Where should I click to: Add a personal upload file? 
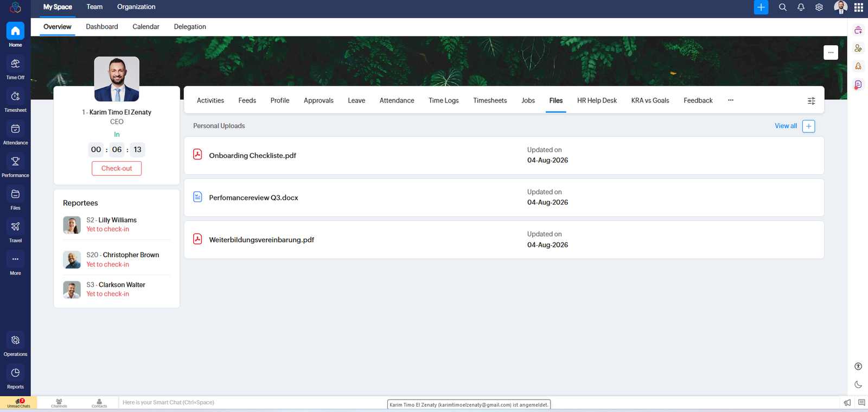808,126
